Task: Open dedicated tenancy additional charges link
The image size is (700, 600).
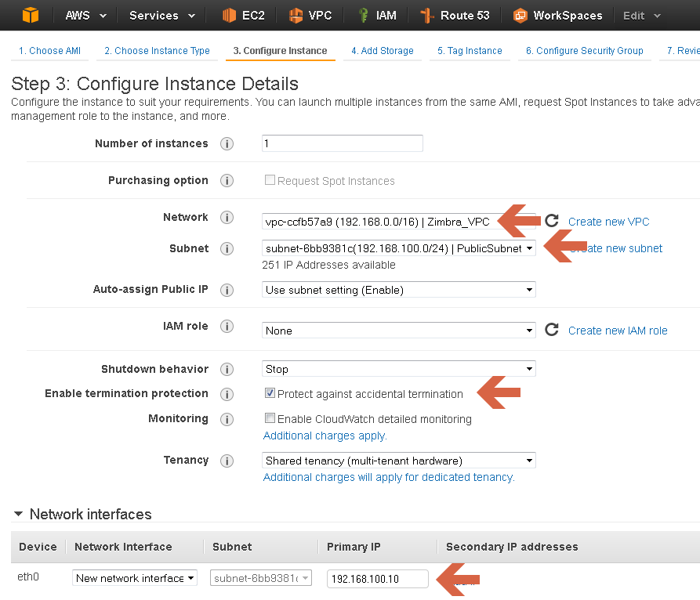Action: pos(389,477)
